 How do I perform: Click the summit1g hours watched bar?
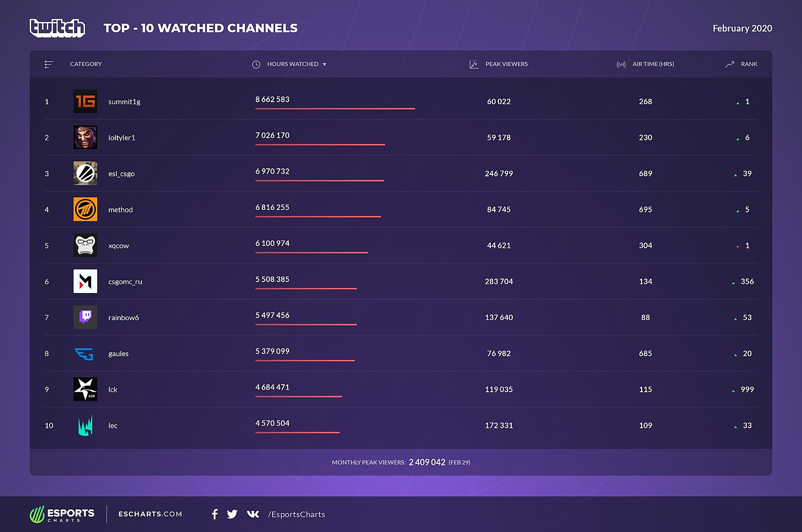[x=335, y=108]
